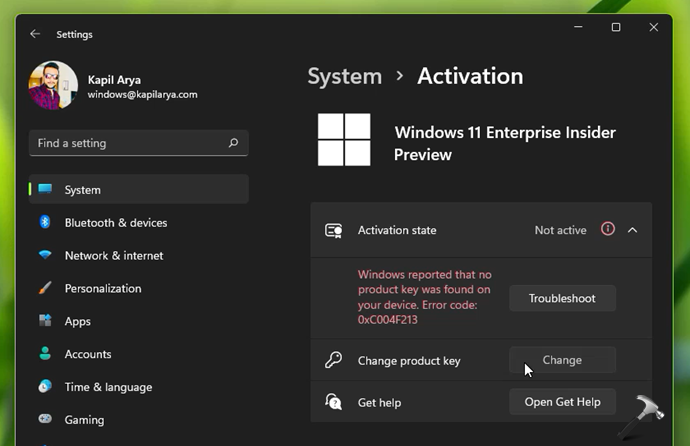Click the Accounts person icon
Viewport: 690px width, 446px height.
(45, 354)
